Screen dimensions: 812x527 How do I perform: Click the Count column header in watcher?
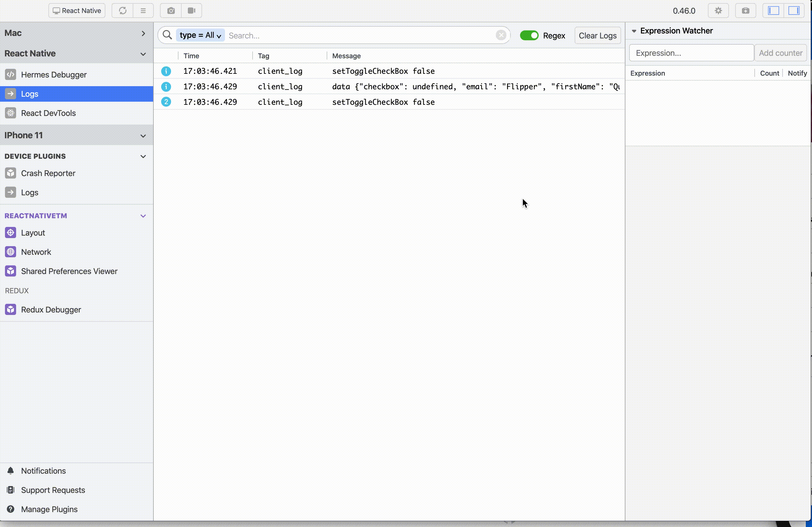pyautogui.click(x=769, y=73)
